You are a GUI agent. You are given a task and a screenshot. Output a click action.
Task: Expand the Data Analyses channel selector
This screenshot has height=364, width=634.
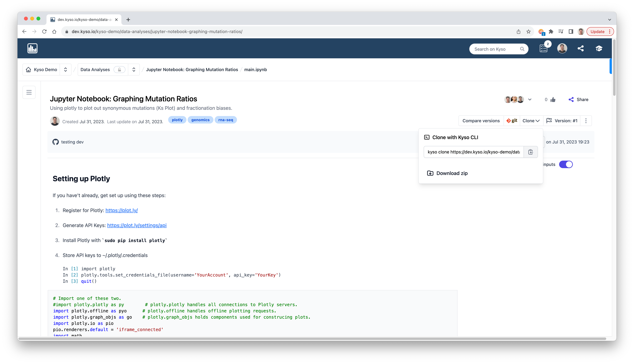(x=134, y=70)
